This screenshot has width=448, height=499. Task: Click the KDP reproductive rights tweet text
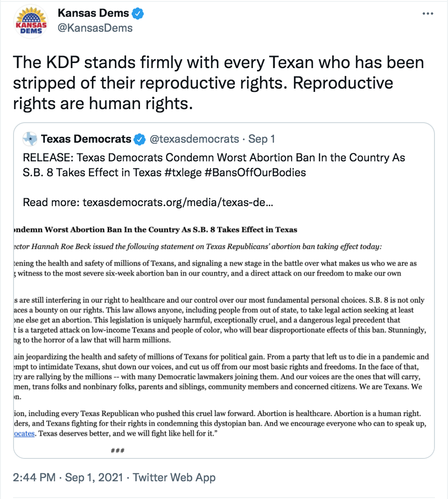coord(203,83)
